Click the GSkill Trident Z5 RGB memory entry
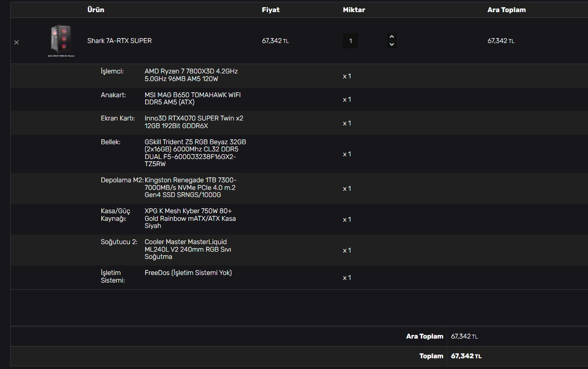 pos(195,153)
